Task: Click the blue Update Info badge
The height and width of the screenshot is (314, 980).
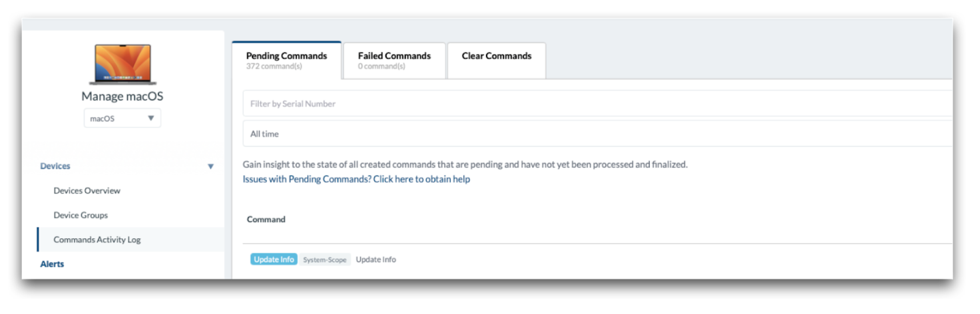Action: pyautogui.click(x=274, y=259)
